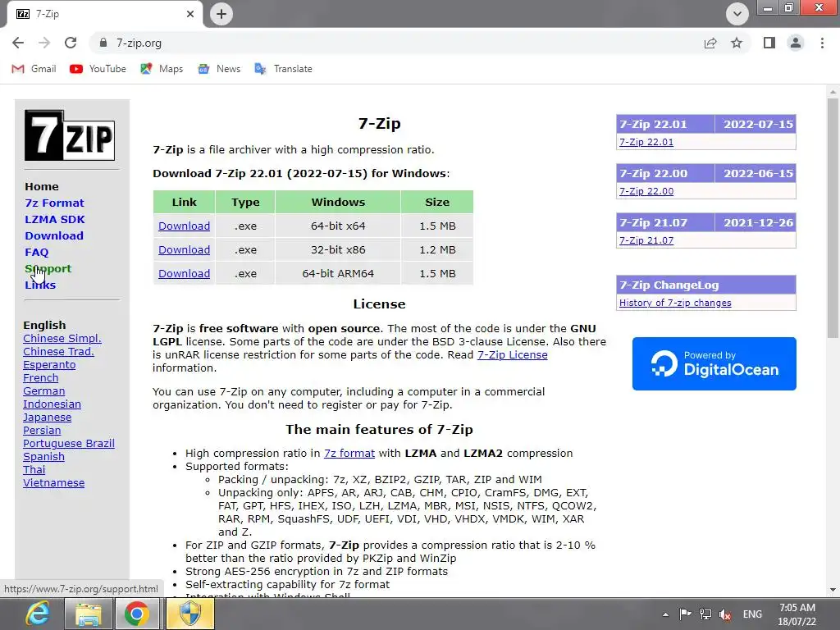Switch language to Thai
This screenshot has height=630, width=840.
pos(34,470)
